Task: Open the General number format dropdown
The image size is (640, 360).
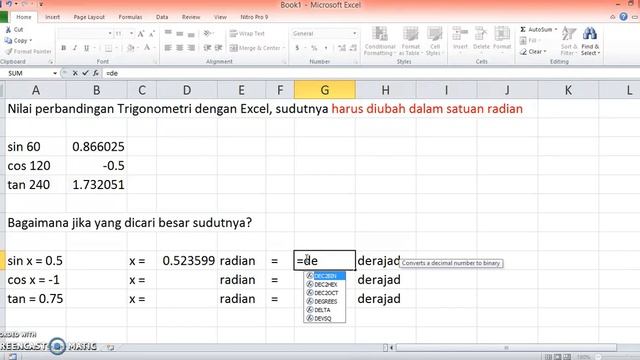Action: [354, 33]
